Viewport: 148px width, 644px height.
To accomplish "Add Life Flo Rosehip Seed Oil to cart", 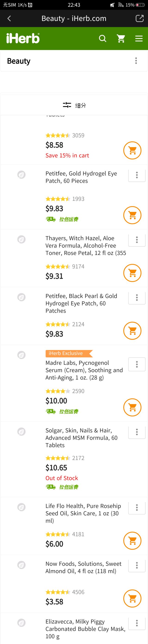I will click(x=132, y=541).
